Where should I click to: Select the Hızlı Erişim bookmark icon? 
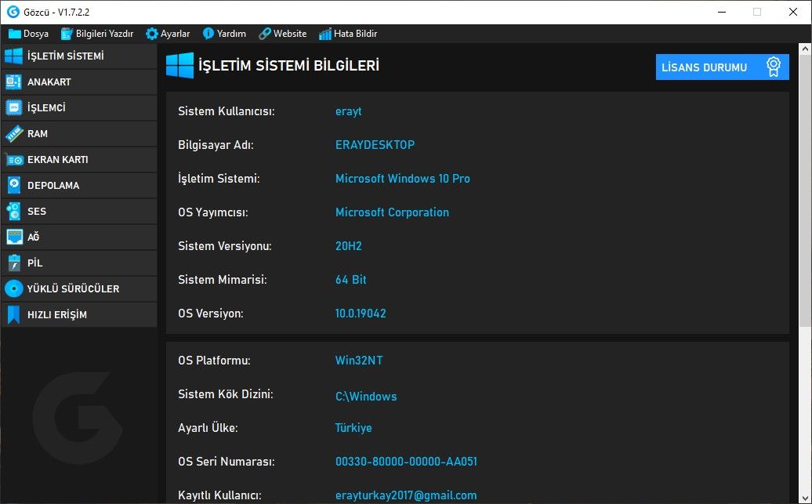coord(14,314)
